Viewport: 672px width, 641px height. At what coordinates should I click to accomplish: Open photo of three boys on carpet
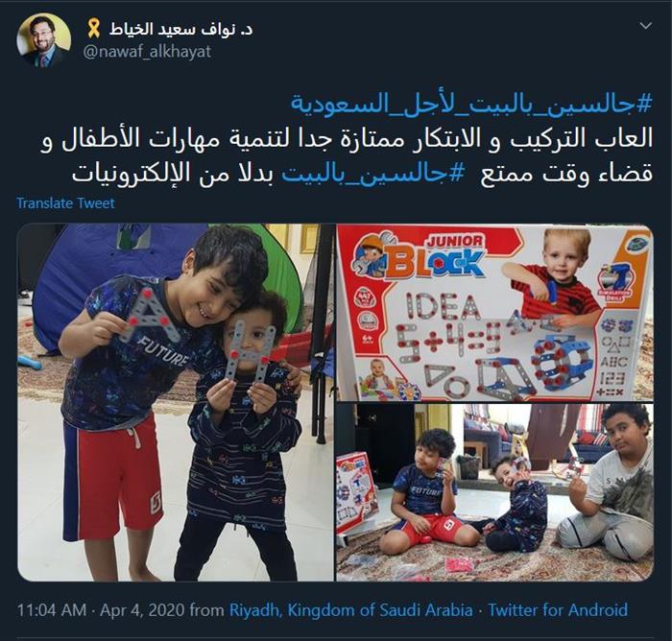pyautogui.click(x=495, y=492)
